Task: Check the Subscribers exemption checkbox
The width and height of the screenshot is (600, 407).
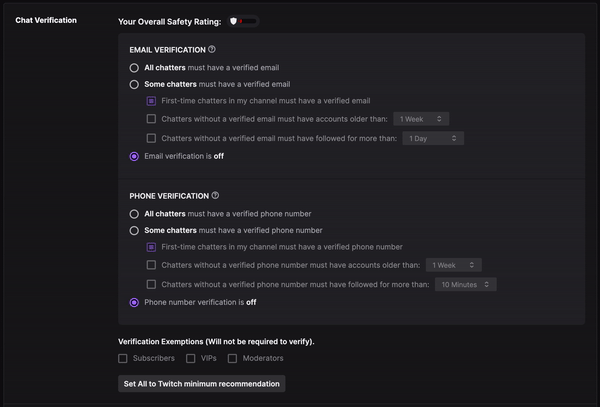Action: [122, 358]
